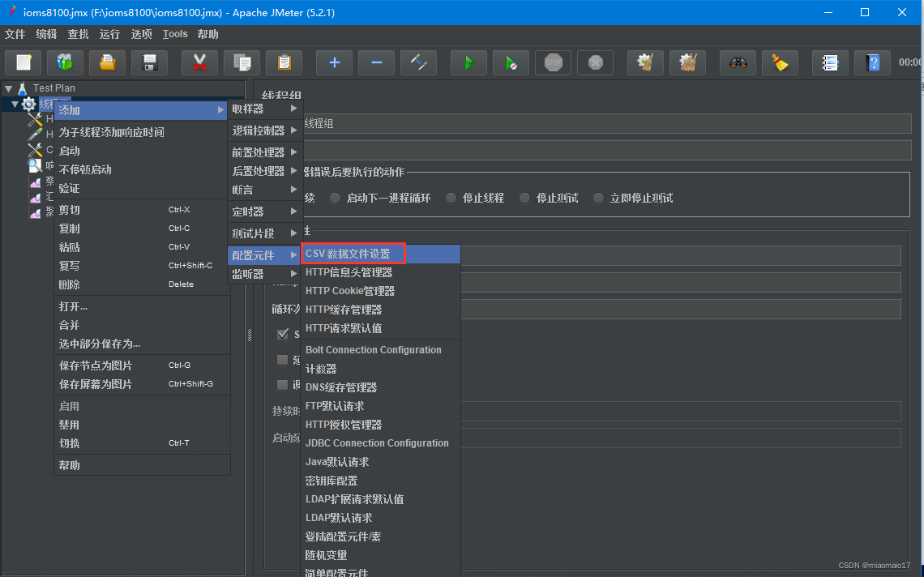Viewport: 924px width, 577px height.
Task: Click the New test plan icon
Action: (23, 62)
